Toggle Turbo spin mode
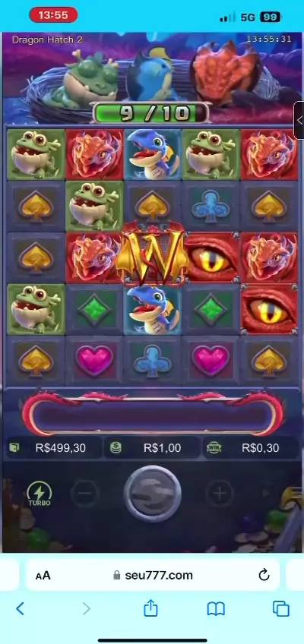Image resolution: width=304 pixels, height=644 pixels. tap(40, 494)
